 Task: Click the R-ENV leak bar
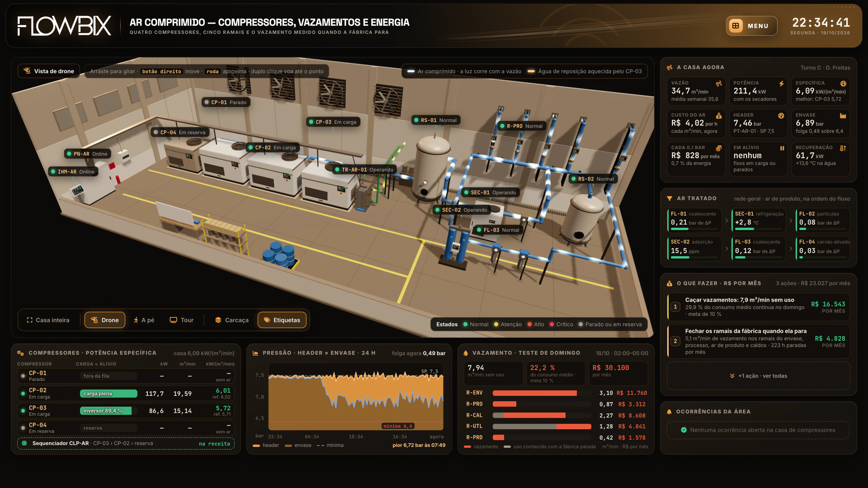coord(542,393)
